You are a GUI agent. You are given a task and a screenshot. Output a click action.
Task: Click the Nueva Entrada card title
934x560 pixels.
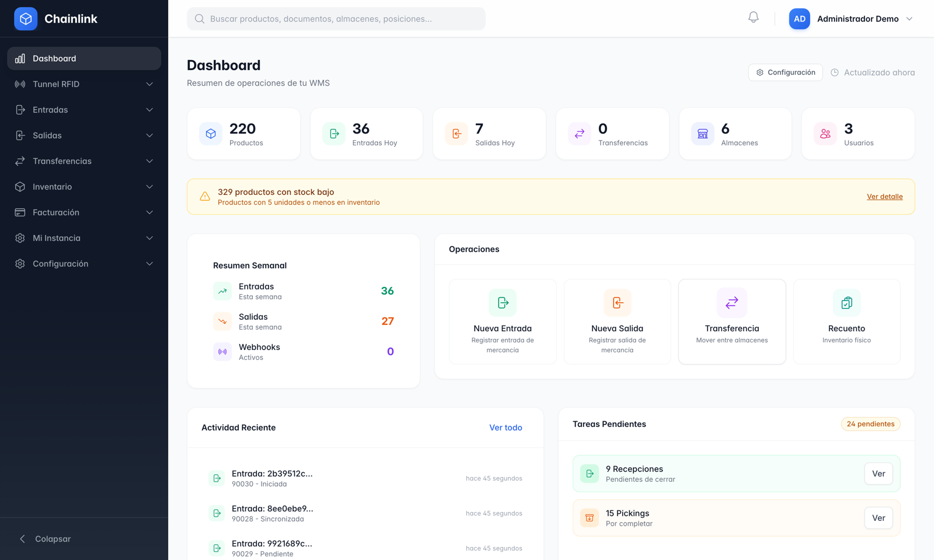[503, 328]
